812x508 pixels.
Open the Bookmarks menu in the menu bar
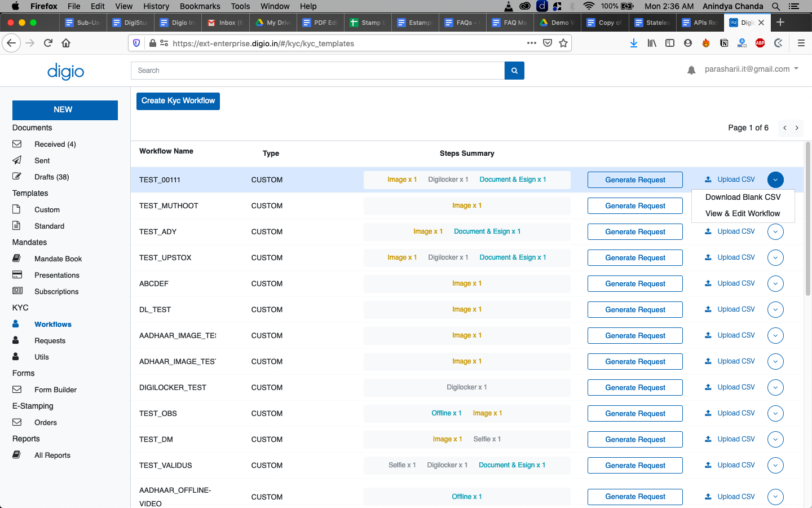pos(200,6)
